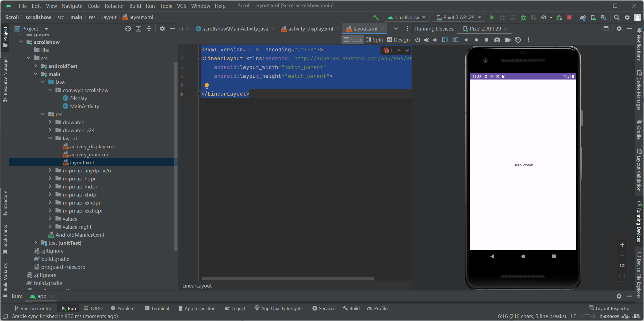
Task: Click the editor horizontal scrollbar
Action: pyautogui.click(x=288, y=279)
